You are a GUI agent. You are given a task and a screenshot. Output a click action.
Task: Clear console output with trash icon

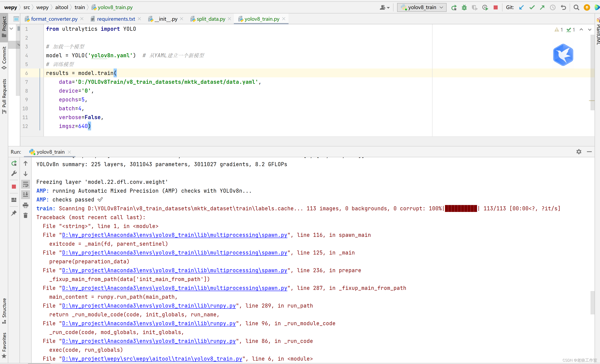coord(26,215)
